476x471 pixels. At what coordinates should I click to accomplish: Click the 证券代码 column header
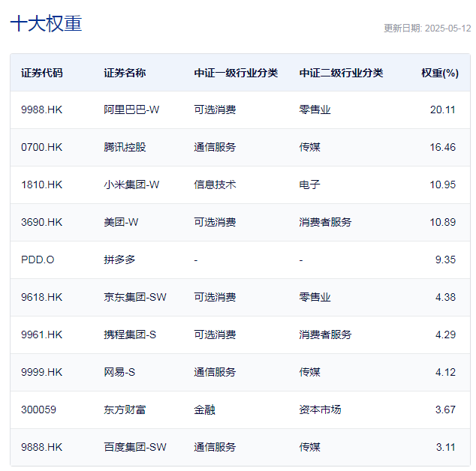pyautogui.click(x=42, y=73)
